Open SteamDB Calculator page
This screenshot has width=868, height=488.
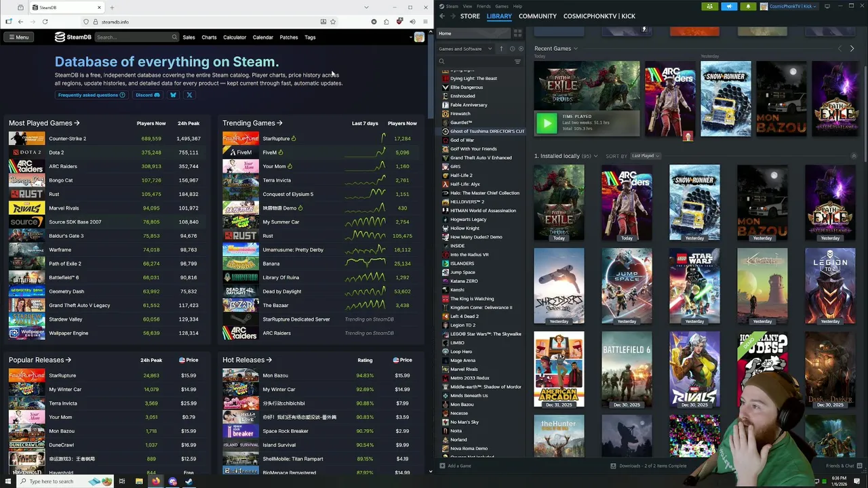click(x=235, y=37)
